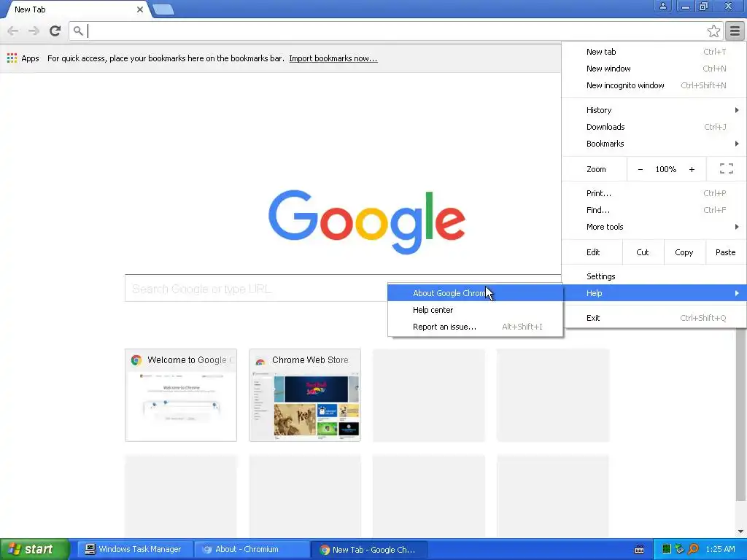Click the Help menu entry
Image resolution: width=747 pixels, height=560 pixels.
(654, 293)
